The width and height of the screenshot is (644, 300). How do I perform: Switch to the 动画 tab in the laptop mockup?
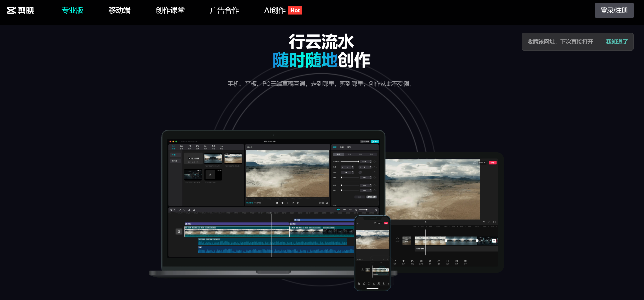342,147
